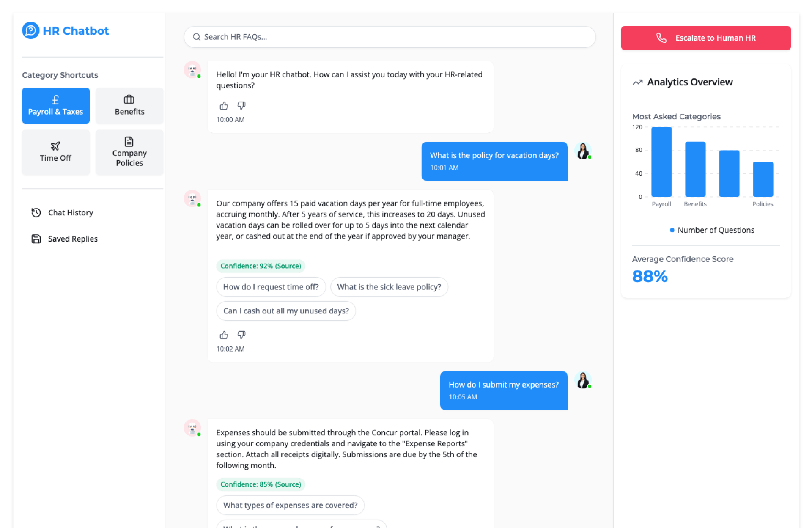This screenshot has width=812, height=528.
Task: Select the Time Off category shortcut
Action: tap(55, 152)
